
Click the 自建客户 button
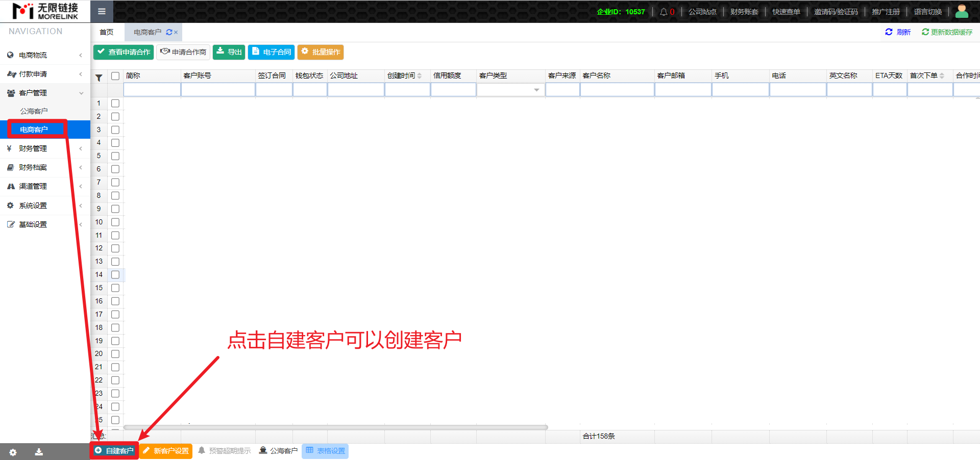point(114,451)
